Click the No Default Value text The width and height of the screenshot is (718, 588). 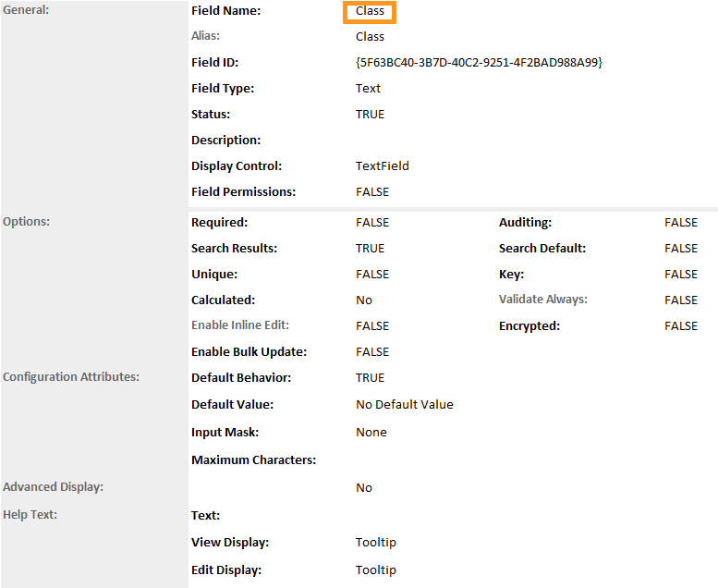(404, 405)
